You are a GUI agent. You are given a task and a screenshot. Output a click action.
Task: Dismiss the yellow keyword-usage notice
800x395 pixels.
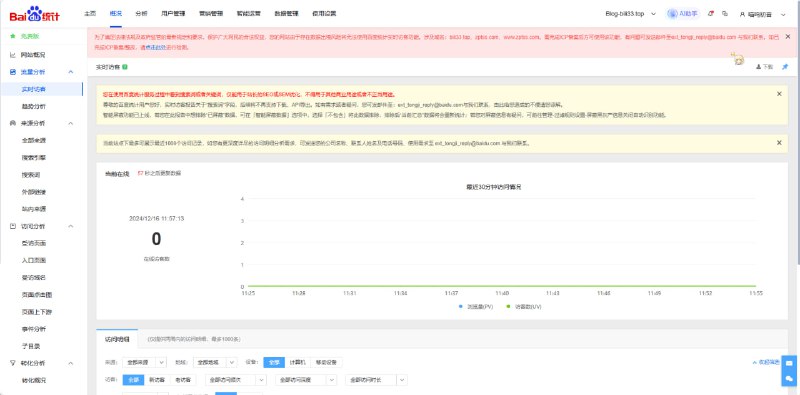(x=779, y=94)
